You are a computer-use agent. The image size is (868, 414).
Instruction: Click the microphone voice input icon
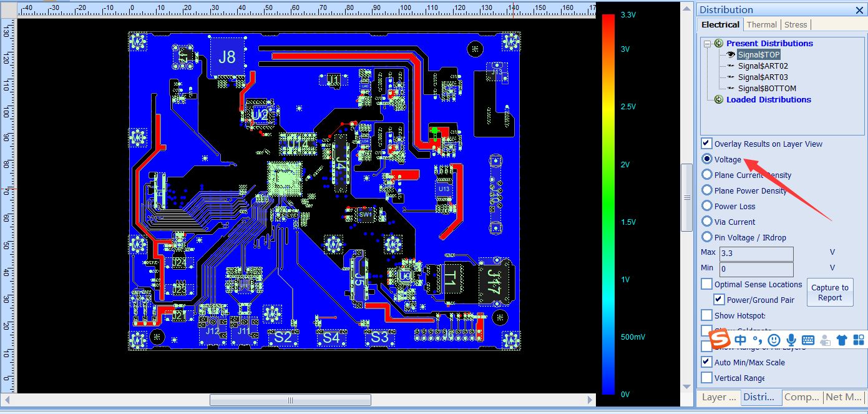791,340
